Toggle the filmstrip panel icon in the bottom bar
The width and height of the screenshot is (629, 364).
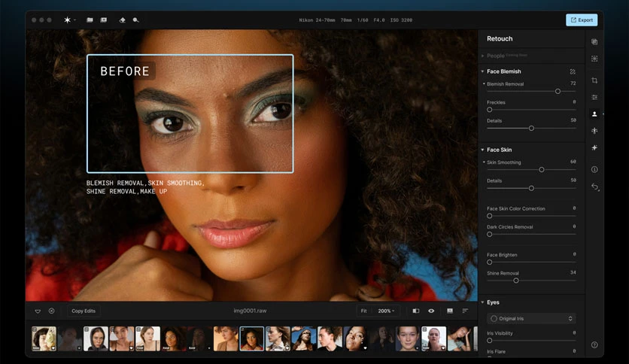coord(450,311)
